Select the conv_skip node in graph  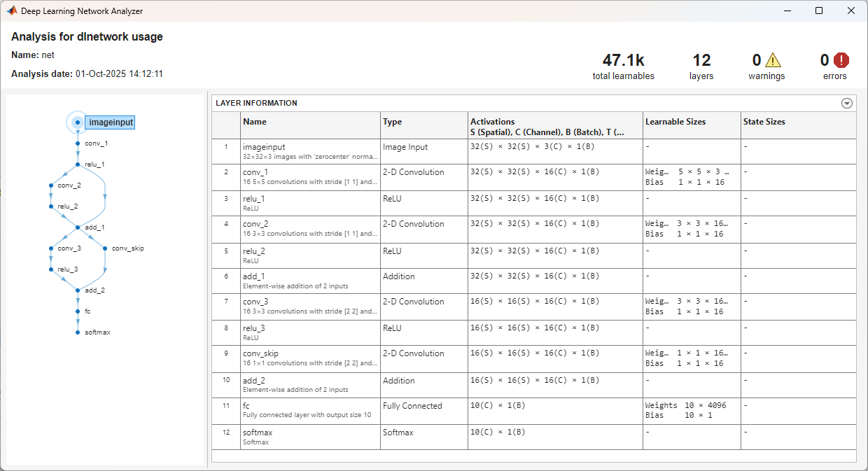(127, 248)
